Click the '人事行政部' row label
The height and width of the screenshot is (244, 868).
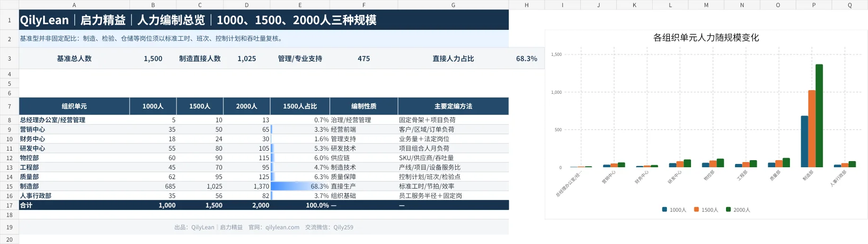pos(74,196)
